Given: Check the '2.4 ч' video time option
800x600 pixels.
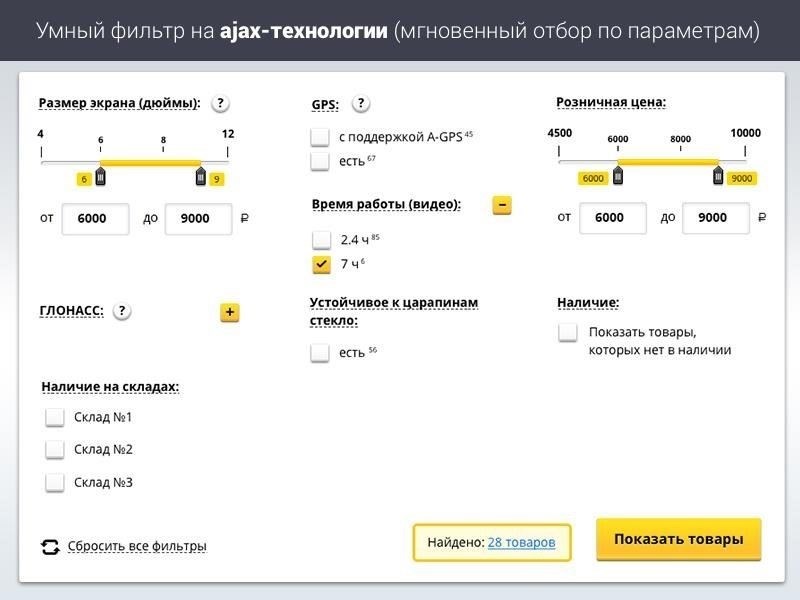Looking at the screenshot, I should pos(321,239).
